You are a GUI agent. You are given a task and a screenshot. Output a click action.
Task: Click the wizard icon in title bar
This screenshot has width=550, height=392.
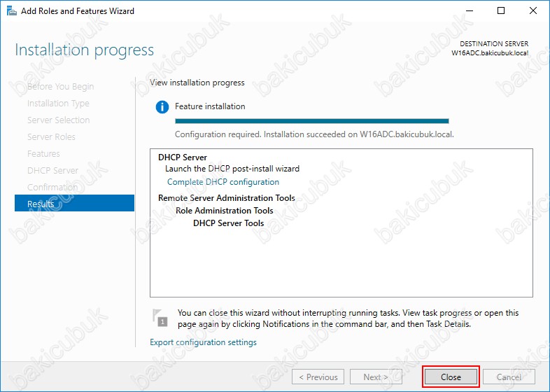pyautogui.click(x=10, y=11)
